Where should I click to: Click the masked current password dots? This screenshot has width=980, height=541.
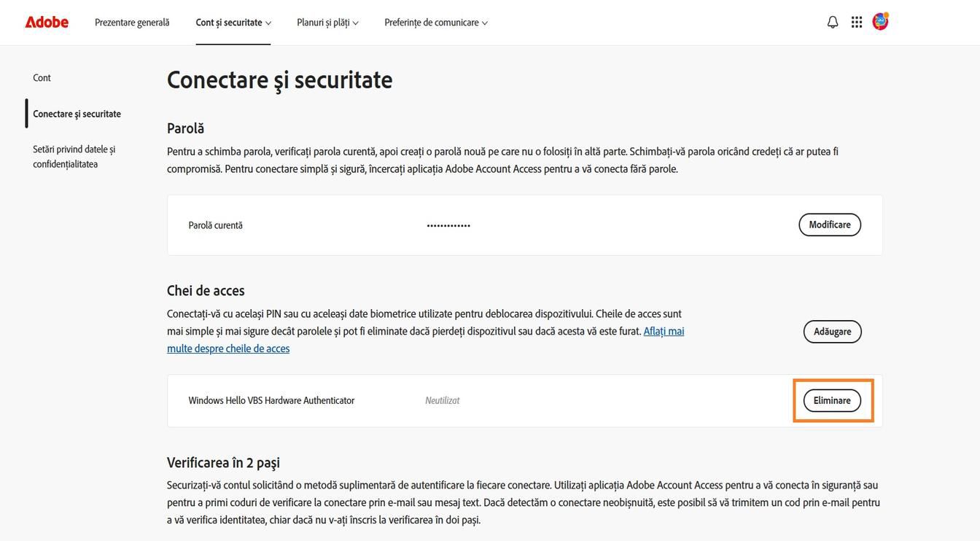point(448,225)
